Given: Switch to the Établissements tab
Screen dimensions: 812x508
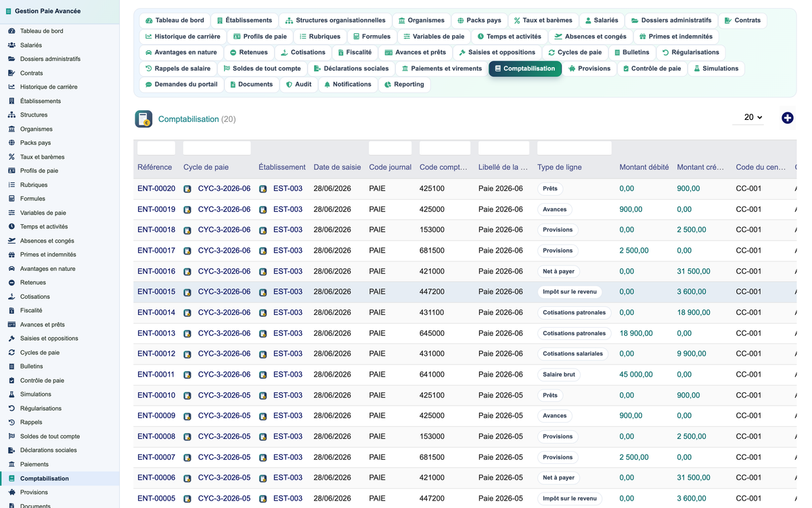Looking at the screenshot, I should pos(244,20).
